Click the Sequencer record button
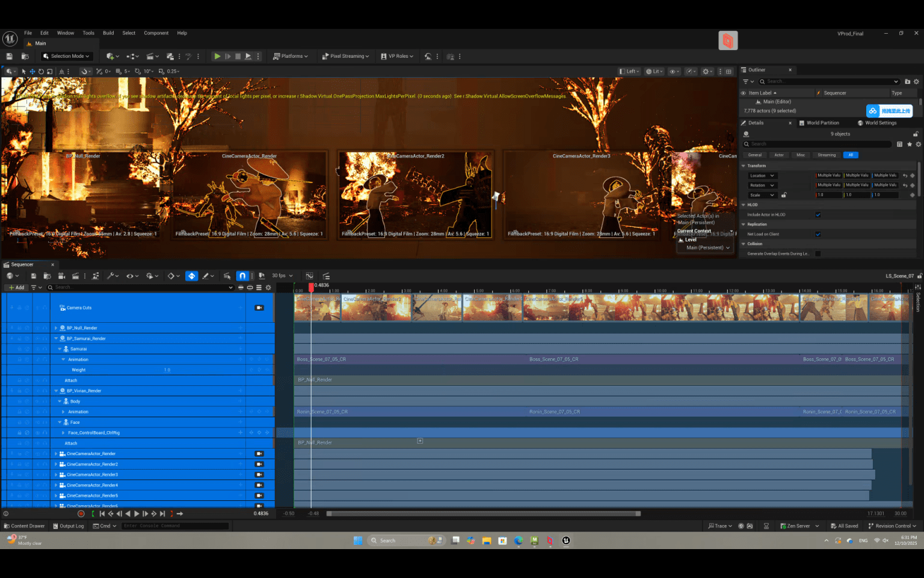 tap(81, 514)
